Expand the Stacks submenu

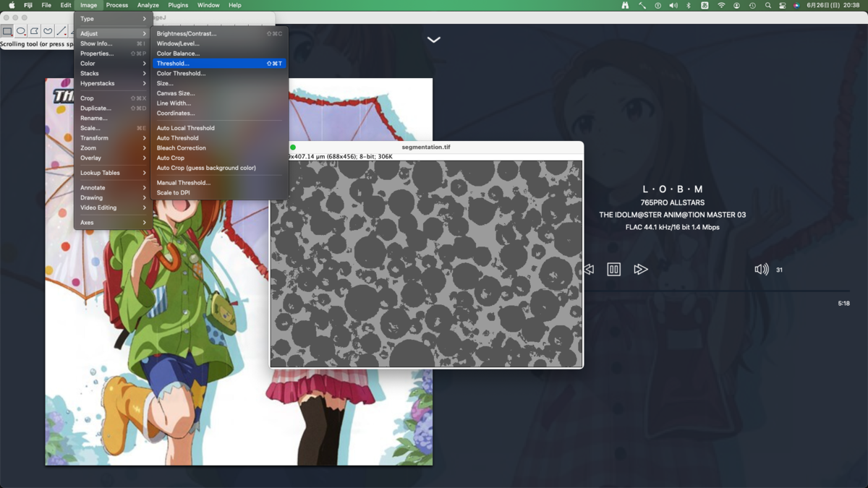pos(113,74)
